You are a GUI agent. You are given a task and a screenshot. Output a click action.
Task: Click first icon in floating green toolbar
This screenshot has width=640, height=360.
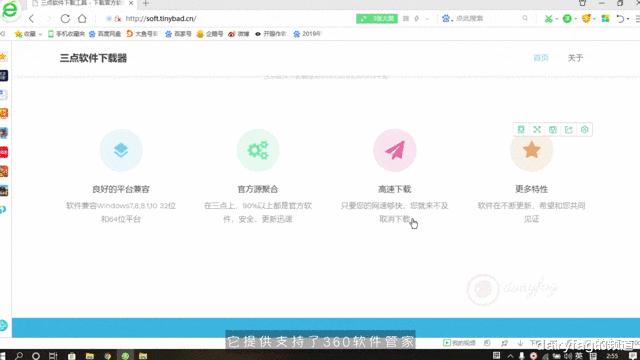point(521,130)
